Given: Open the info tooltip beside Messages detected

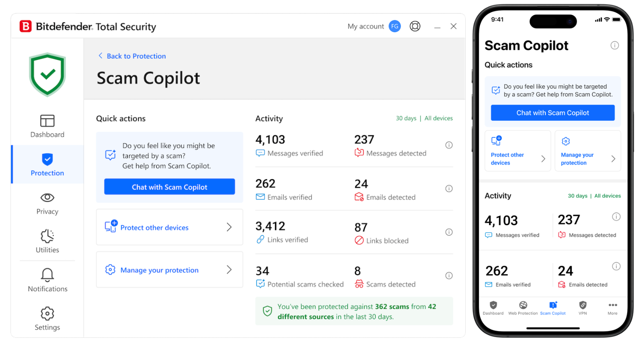Looking at the screenshot, I should pos(449,145).
